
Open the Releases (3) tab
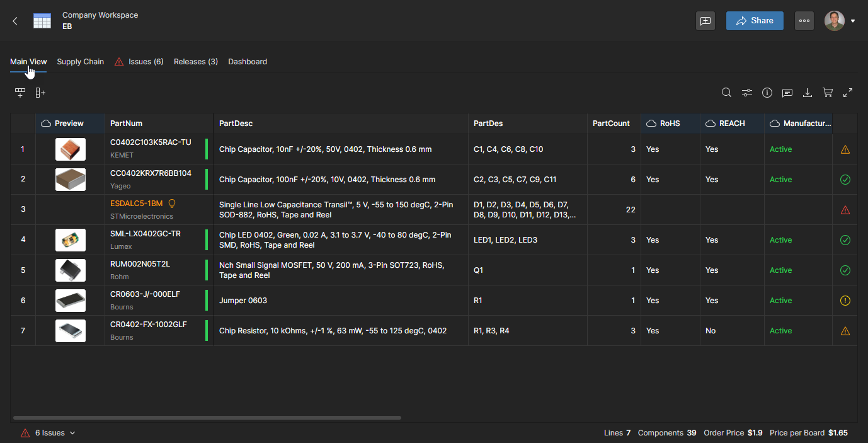[x=195, y=62]
